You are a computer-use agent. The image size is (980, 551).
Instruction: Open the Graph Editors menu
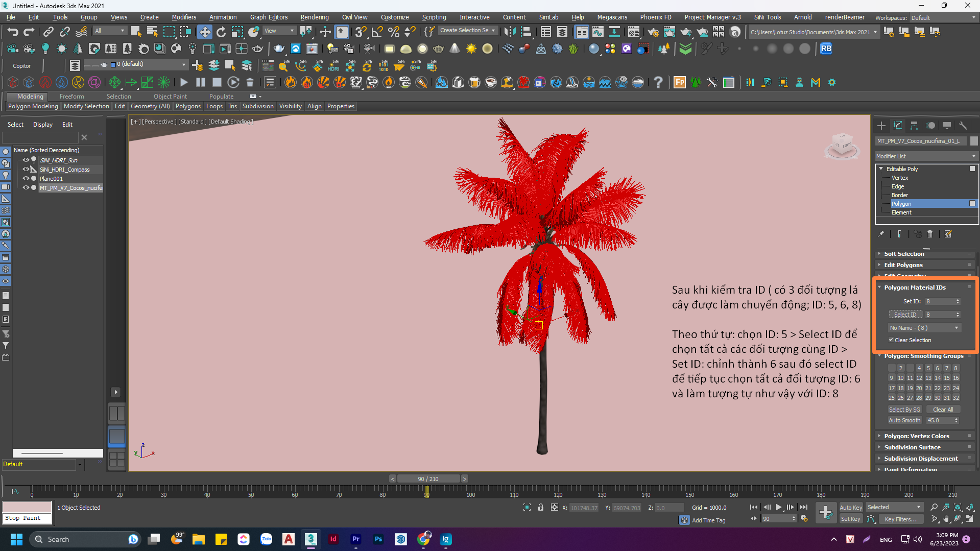[269, 17]
